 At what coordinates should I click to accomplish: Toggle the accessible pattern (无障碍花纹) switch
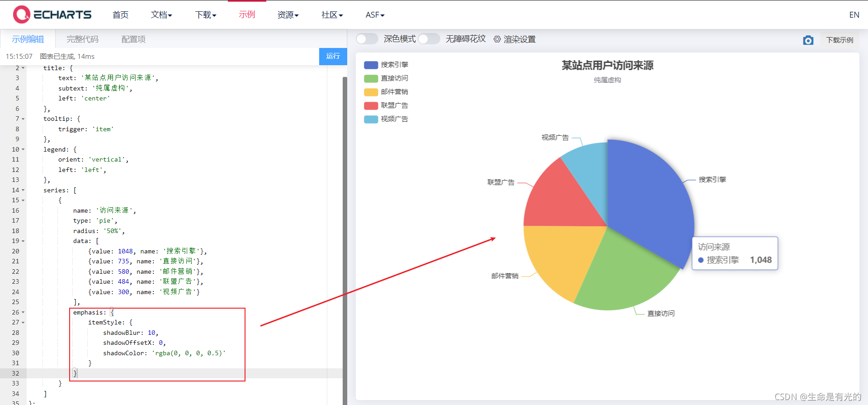coord(429,39)
